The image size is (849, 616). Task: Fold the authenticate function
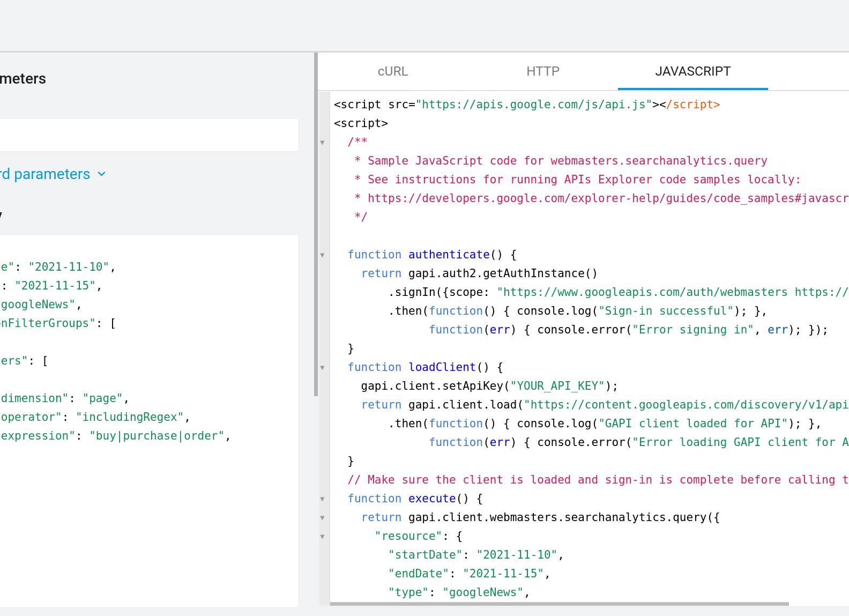323,255
